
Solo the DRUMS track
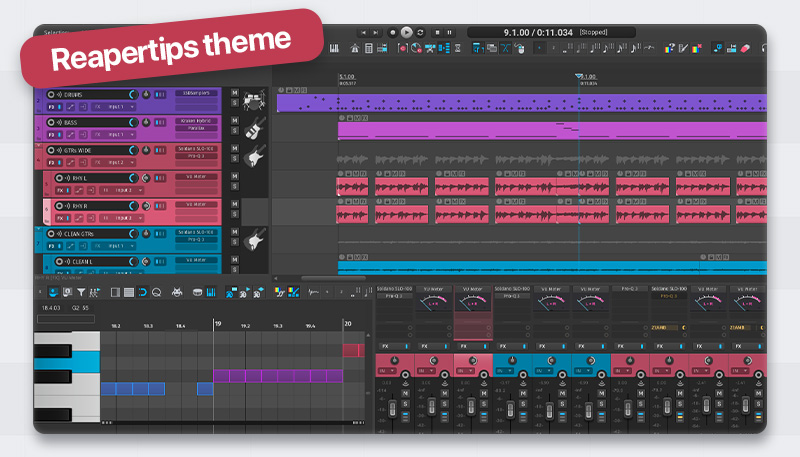[x=235, y=103]
